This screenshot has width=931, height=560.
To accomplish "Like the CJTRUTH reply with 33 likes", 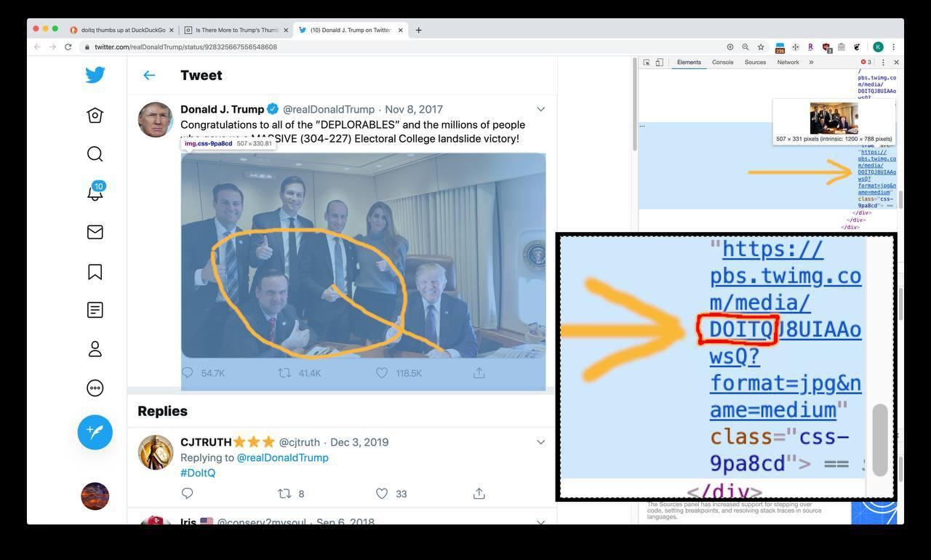I will [x=382, y=494].
